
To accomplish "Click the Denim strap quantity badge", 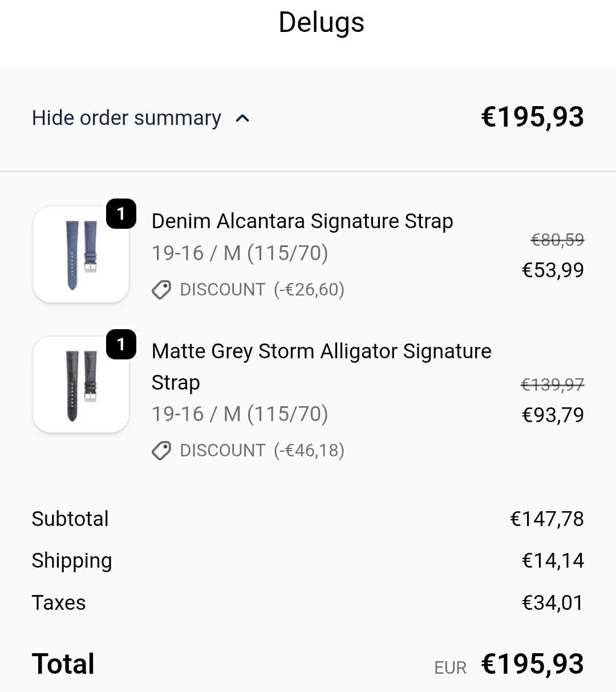I will coord(121,214).
